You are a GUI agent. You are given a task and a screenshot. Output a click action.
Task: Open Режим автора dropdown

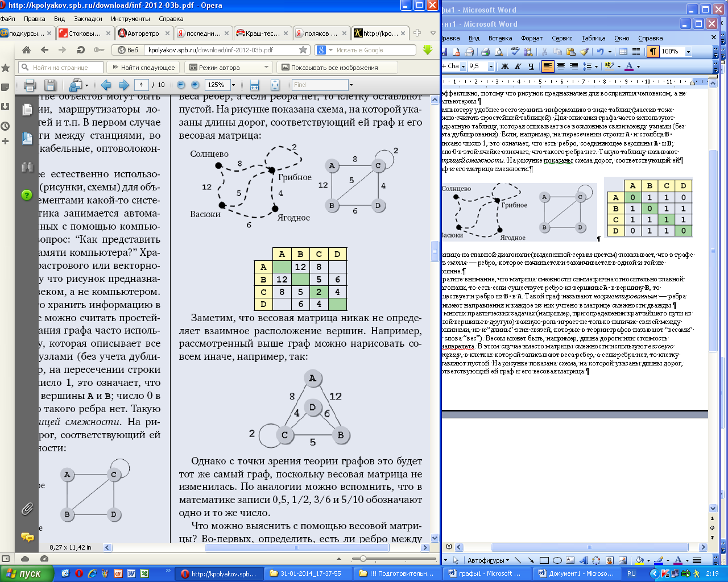point(230,68)
